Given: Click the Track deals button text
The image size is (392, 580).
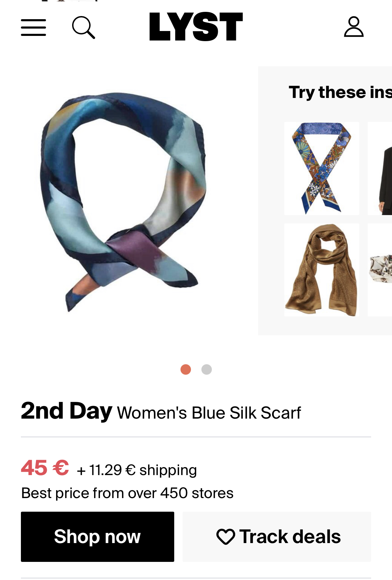Looking at the screenshot, I should pyautogui.click(x=290, y=536).
